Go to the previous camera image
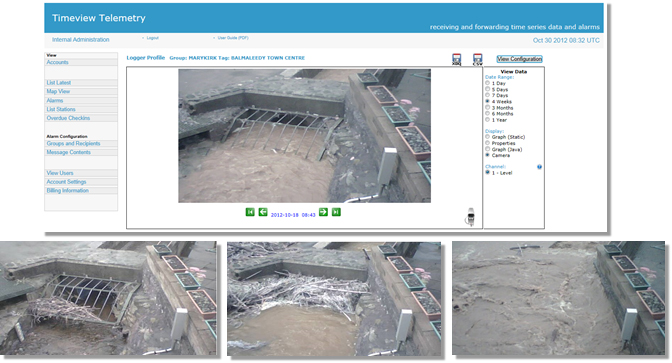The image size is (672, 363). [263, 212]
